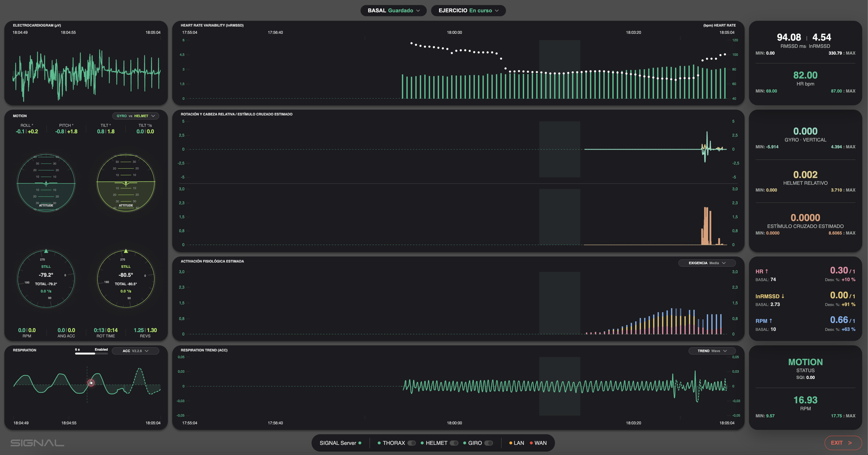Click the GIRO green status dot
Image resolution: width=868 pixels, height=455 pixels.
tap(465, 443)
